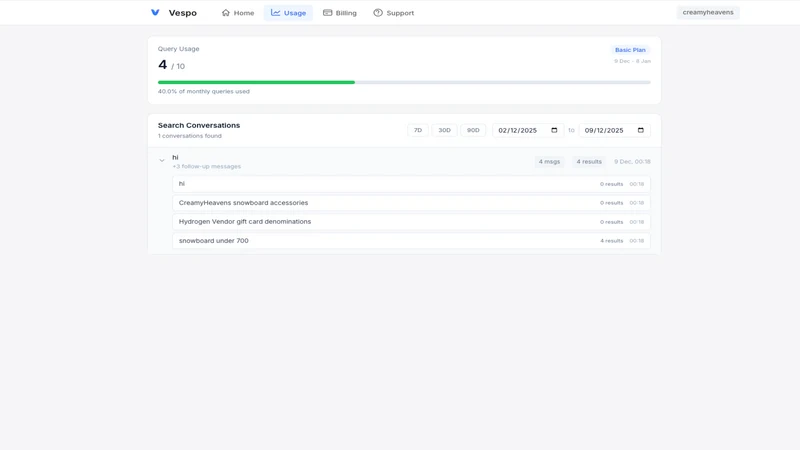Go to the Billing tab
The width and height of the screenshot is (800, 450).
pyautogui.click(x=340, y=13)
